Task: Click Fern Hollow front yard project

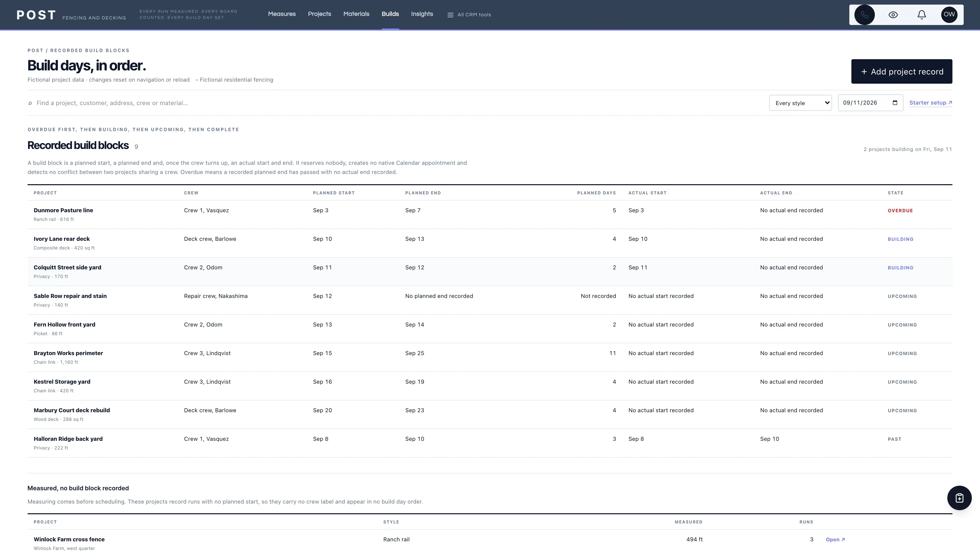Action: pyautogui.click(x=64, y=324)
